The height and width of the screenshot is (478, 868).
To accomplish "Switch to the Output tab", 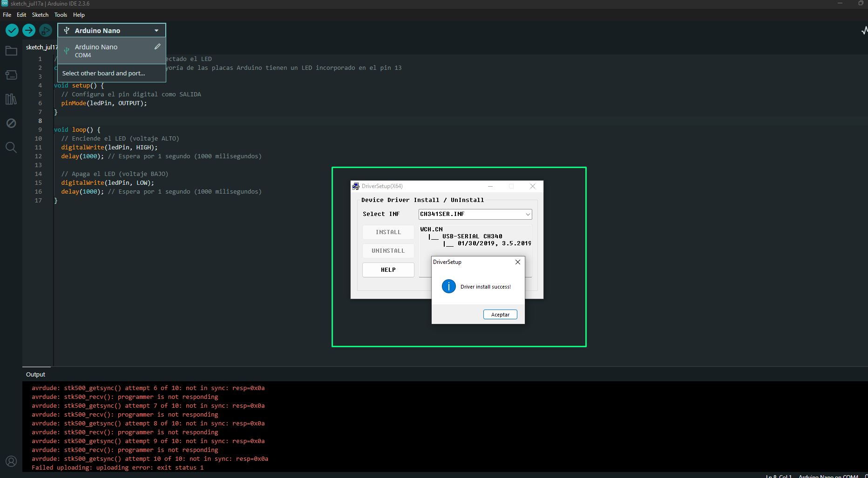I will pos(35,374).
